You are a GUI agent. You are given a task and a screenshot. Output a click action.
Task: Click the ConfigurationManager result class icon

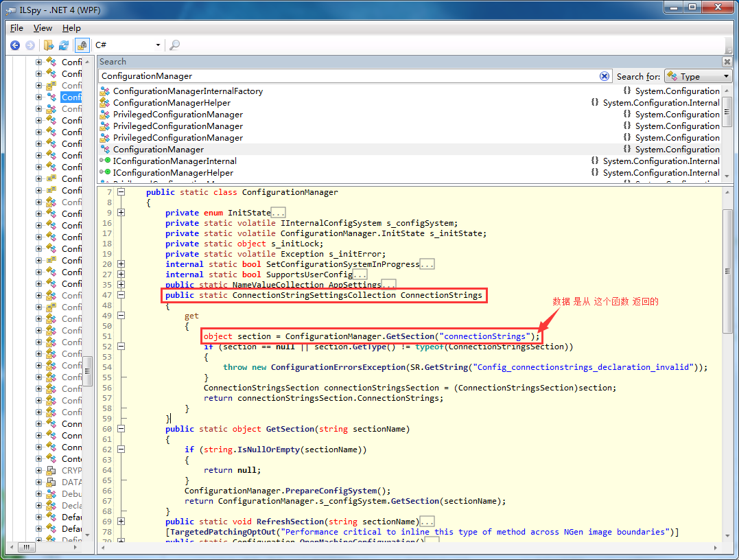[x=104, y=150]
